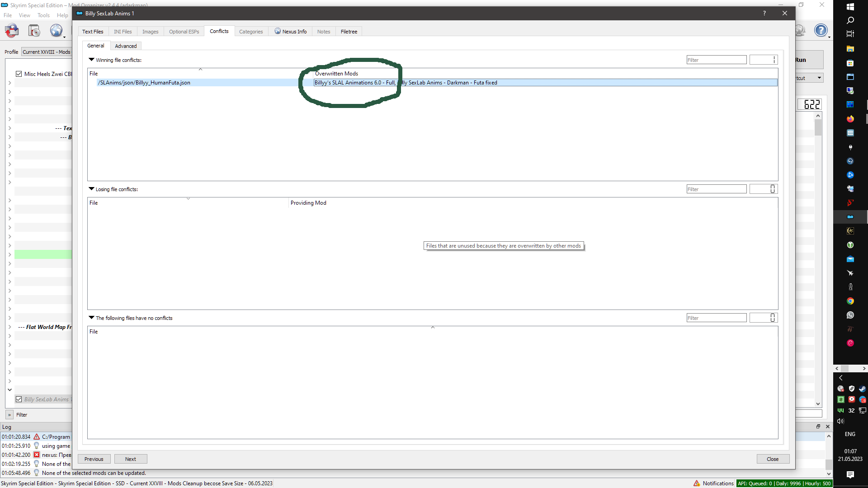
Task: Open the View menu in Mod Organizer
Action: [24, 15]
